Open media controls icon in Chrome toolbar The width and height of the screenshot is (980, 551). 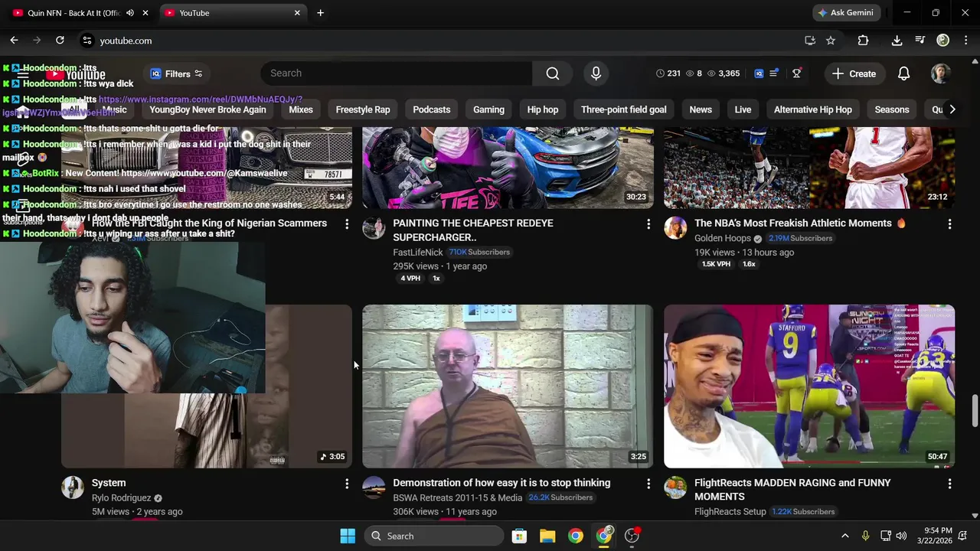tap(920, 41)
